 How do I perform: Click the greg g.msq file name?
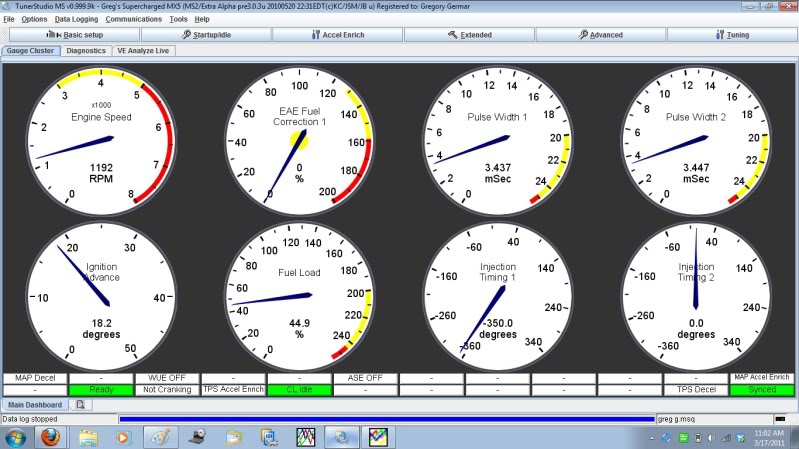676,419
